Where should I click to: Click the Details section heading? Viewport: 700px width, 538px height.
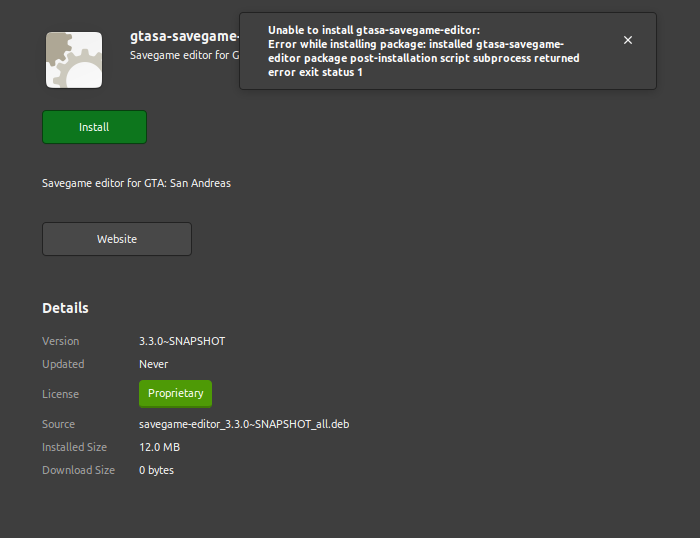point(65,308)
